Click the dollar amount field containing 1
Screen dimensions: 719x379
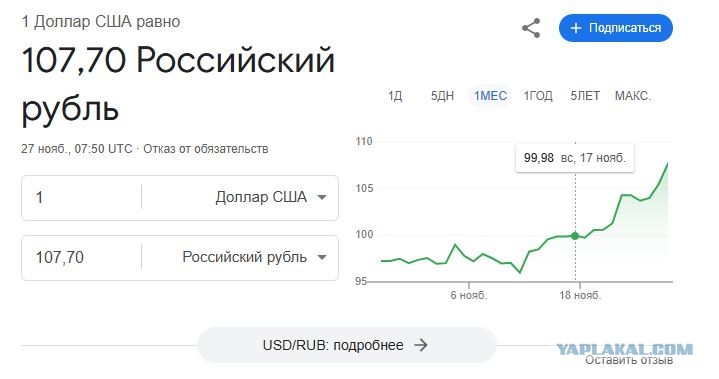click(x=82, y=198)
